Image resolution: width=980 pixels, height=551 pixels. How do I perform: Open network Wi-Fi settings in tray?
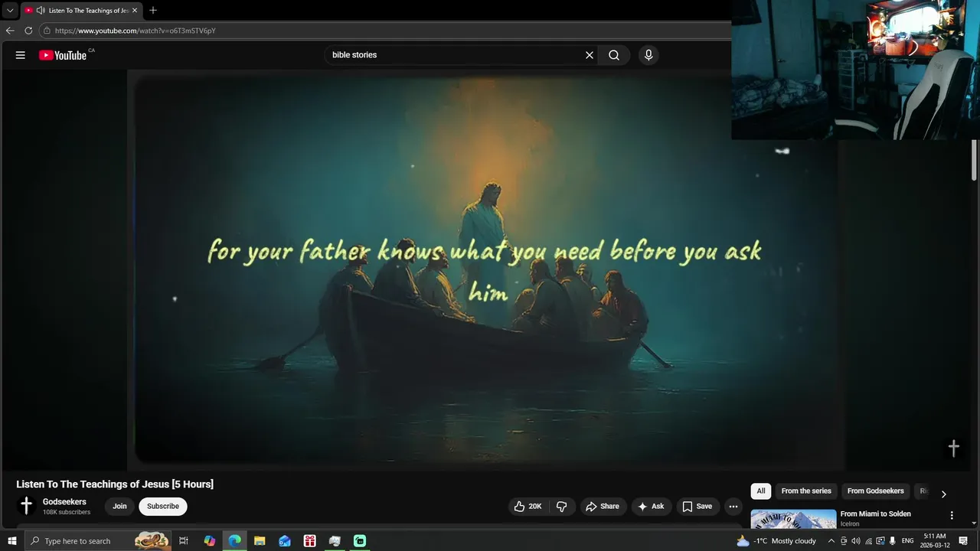point(868,541)
